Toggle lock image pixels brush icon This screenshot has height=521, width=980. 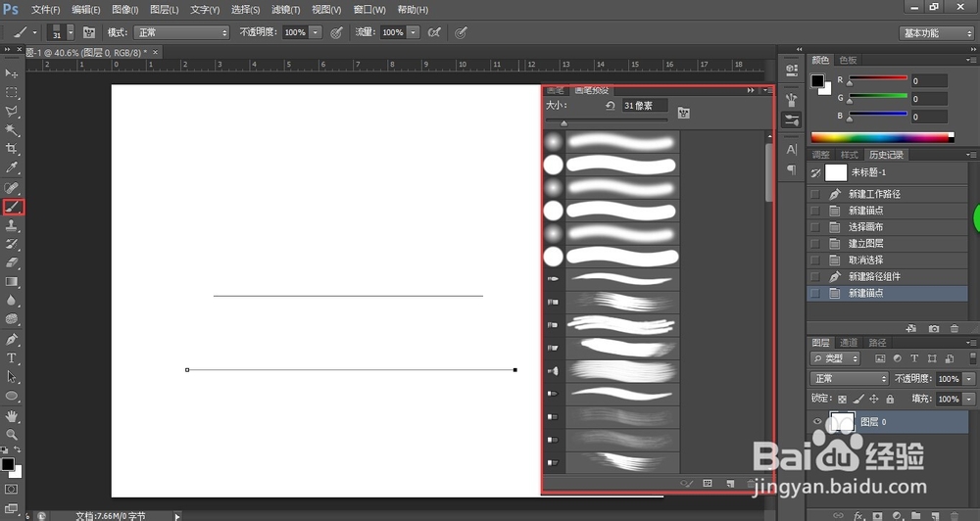click(x=858, y=399)
